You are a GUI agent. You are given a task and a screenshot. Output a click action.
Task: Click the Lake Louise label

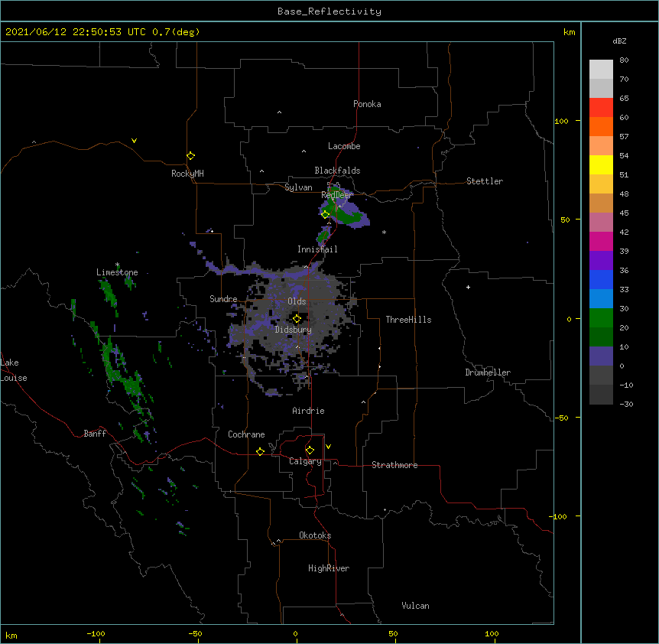tap(14, 370)
